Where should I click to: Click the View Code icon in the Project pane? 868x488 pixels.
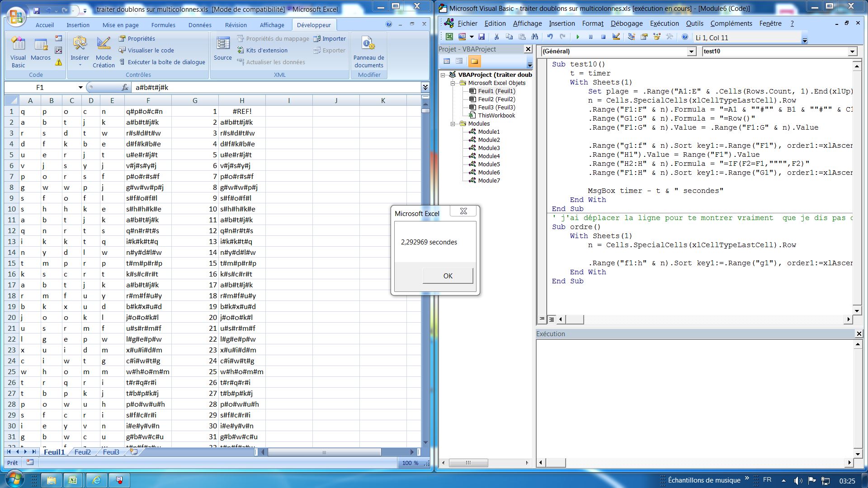click(447, 61)
